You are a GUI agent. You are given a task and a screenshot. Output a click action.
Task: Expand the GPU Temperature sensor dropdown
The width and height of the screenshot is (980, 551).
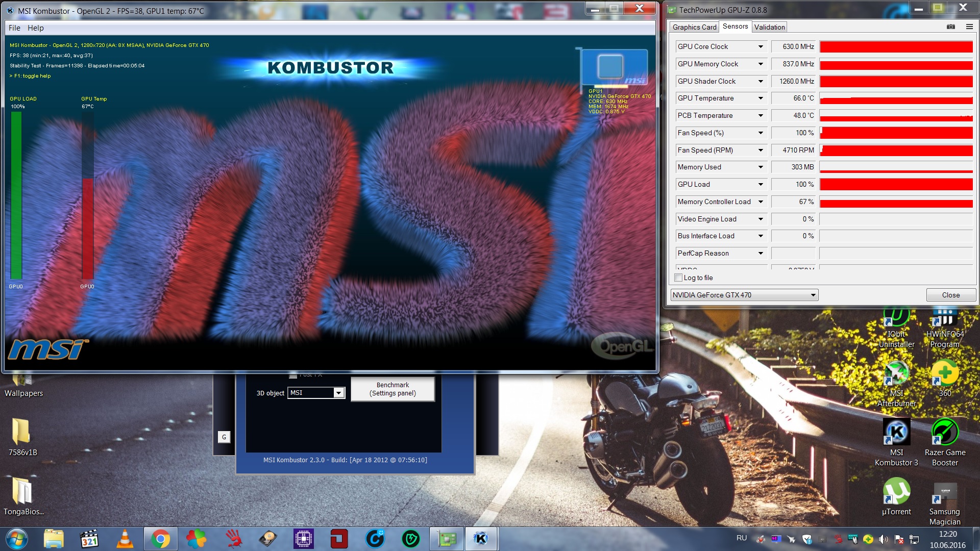(x=760, y=98)
